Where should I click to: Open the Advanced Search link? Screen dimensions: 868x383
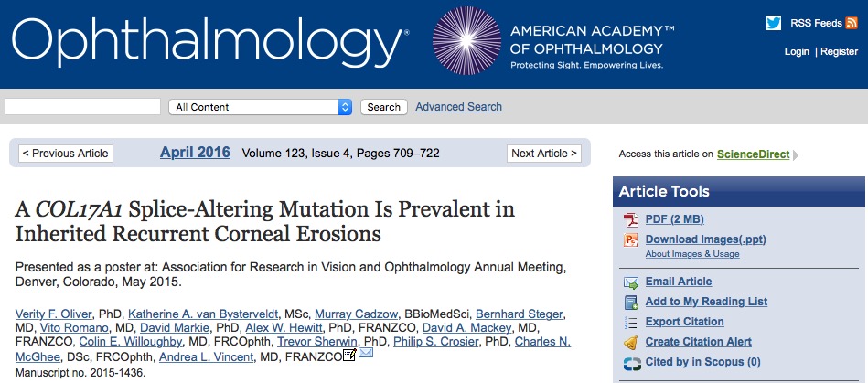[x=458, y=107]
